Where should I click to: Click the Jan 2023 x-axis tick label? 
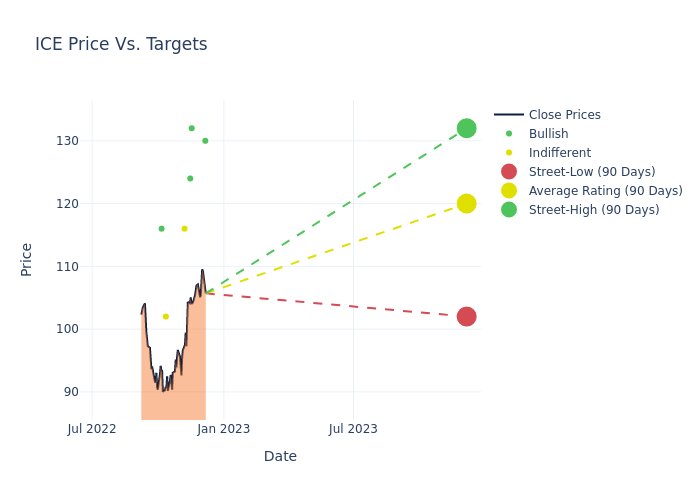pyautogui.click(x=223, y=429)
